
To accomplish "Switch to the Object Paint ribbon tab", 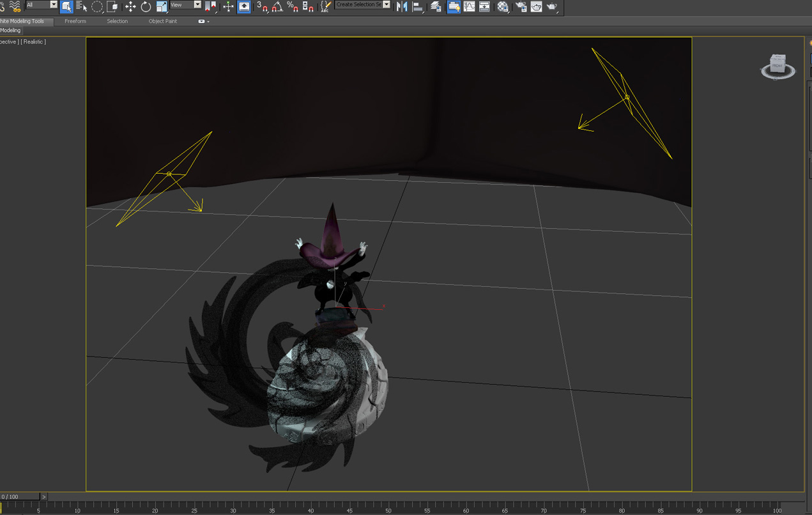I will pos(163,21).
